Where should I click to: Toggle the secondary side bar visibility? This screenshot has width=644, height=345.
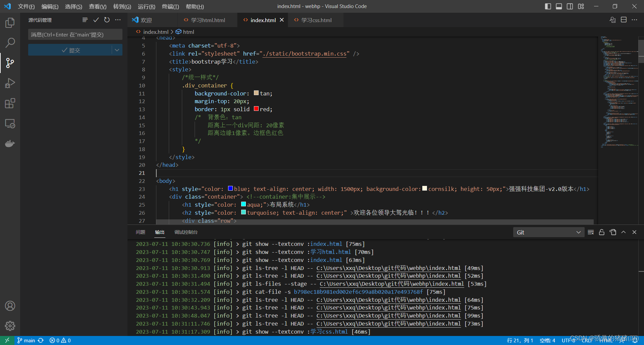tap(570, 6)
